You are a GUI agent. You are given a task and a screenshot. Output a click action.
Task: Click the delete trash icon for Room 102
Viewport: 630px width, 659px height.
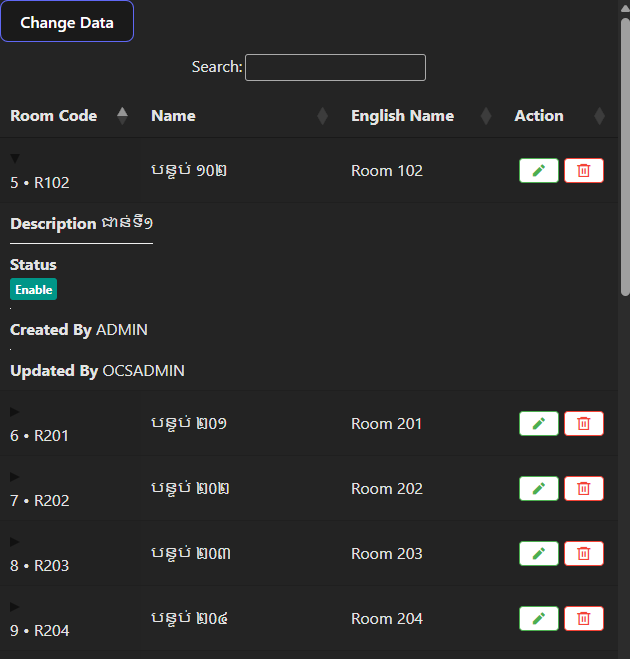click(584, 171)
